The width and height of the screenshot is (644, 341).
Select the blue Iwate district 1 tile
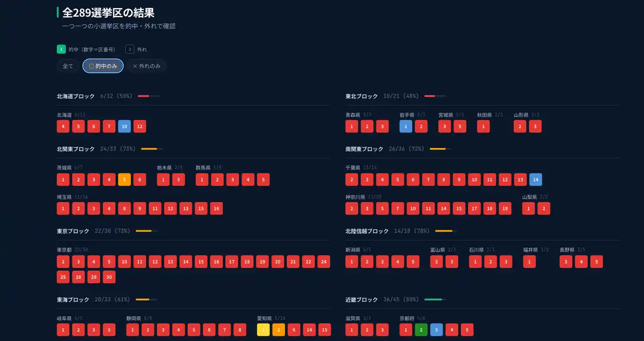click(x=406, y=126)
